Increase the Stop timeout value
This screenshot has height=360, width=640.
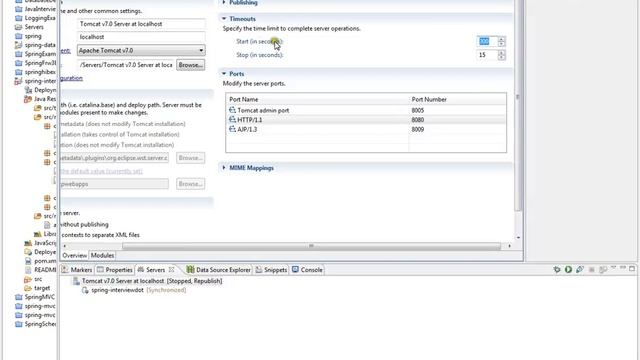(501, 52)
